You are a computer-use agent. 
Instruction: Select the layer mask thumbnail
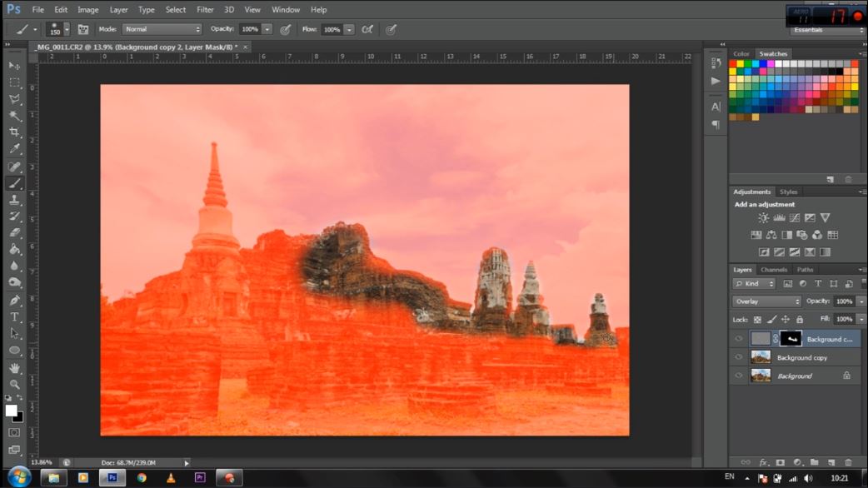coord(790,339)
